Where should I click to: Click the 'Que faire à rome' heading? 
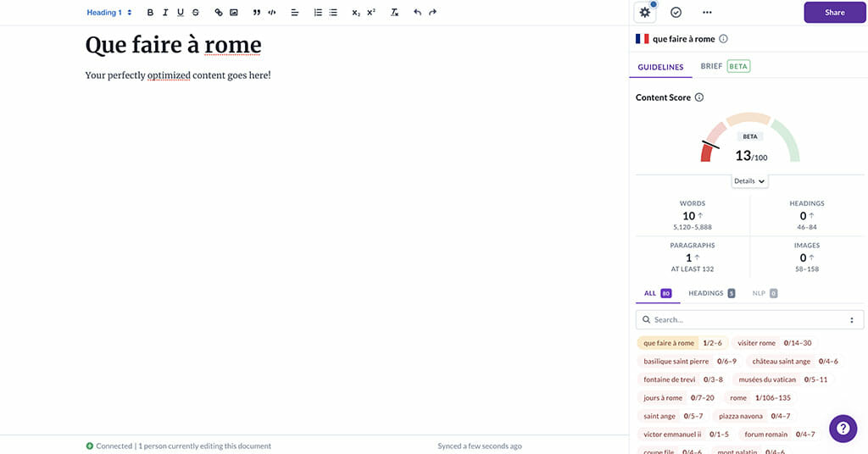tap(173, 45)
